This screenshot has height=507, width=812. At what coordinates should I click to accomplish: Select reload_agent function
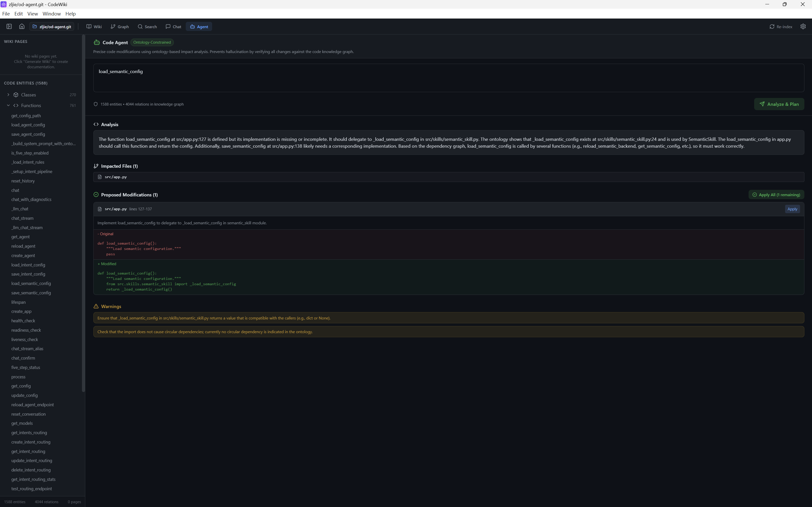[23, 246]
